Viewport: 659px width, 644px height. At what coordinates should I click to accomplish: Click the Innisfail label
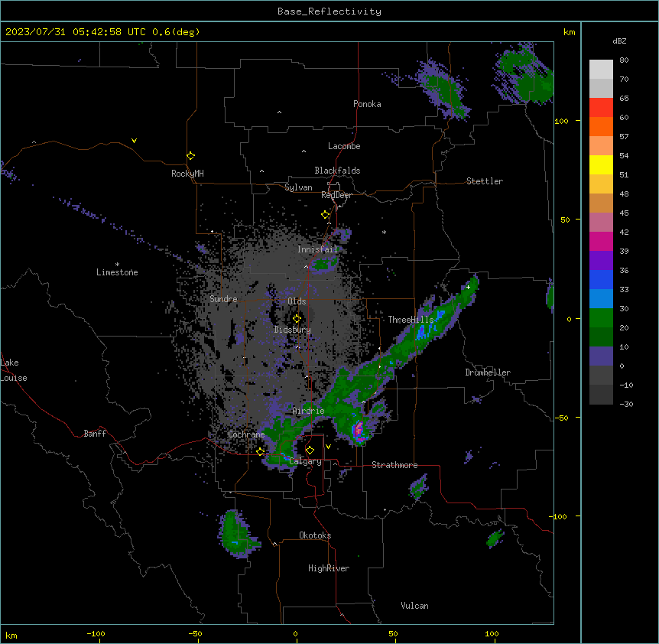[318, 249]
